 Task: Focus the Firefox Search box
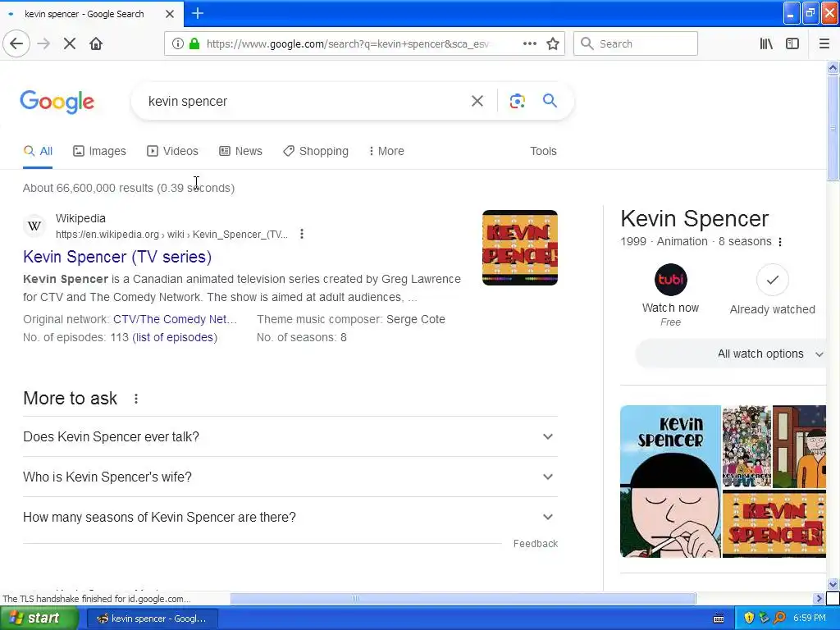tap(636, 44)
